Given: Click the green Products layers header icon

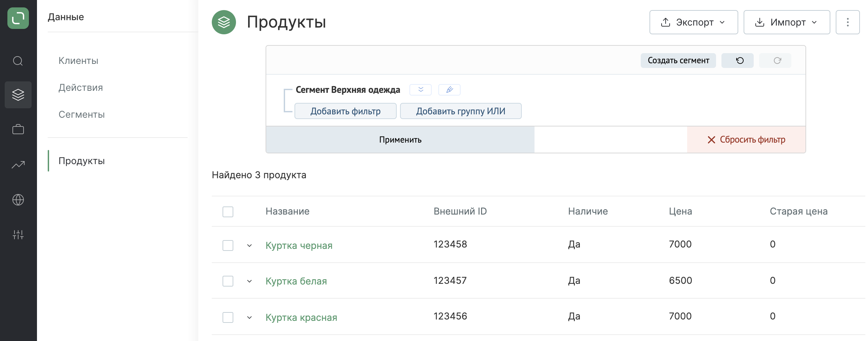Looking at the screenshot, I should [224, 22].
